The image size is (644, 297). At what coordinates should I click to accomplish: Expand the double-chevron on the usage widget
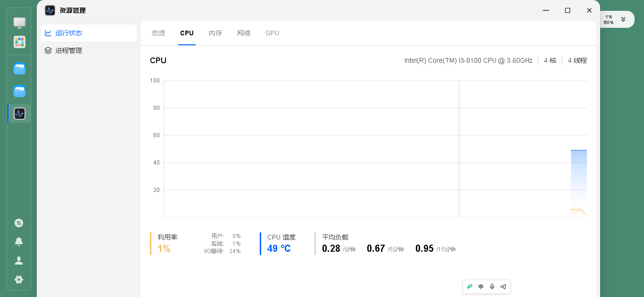pyautogui.click(x=623, y=19)
